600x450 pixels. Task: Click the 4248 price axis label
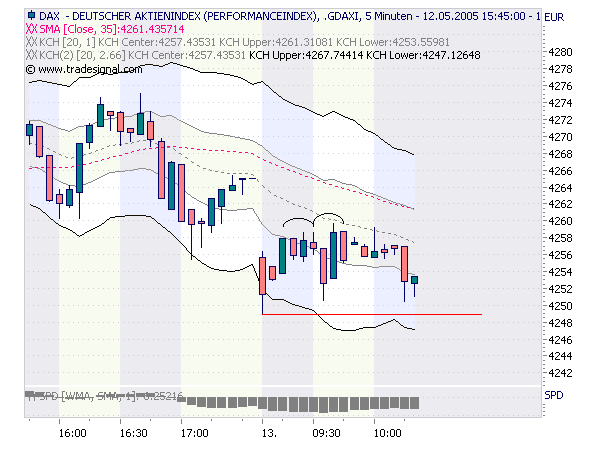click(x=560, y=323)
